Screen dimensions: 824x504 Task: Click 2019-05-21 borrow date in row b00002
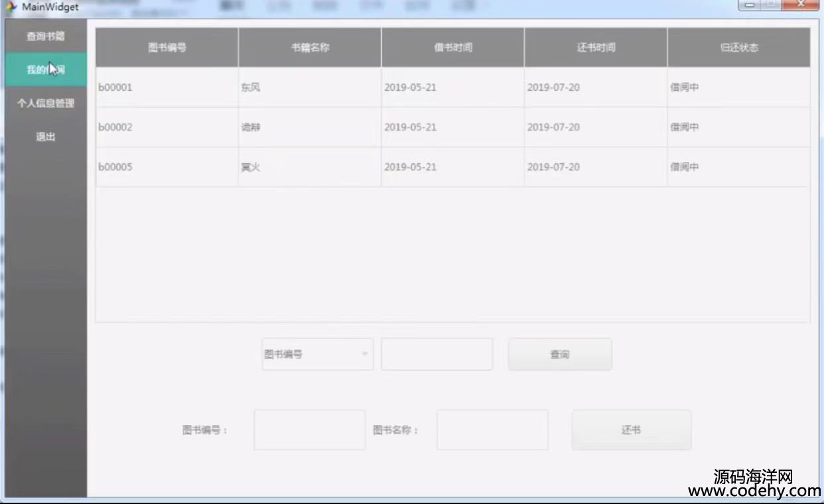(453, 127)
